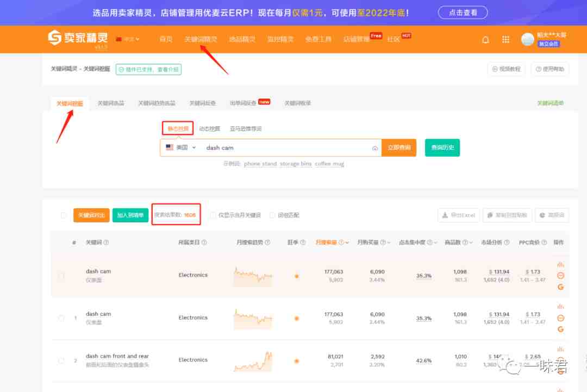Viewport: 587px width, 392px height.
Task: Switch to 出单词反查 new tab
Action: click(x=243, y=103)
